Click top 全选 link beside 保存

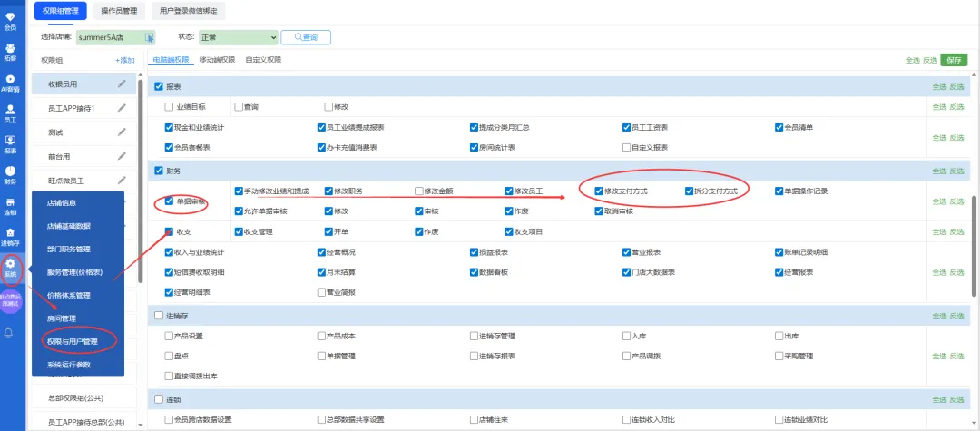click(913, 61)
